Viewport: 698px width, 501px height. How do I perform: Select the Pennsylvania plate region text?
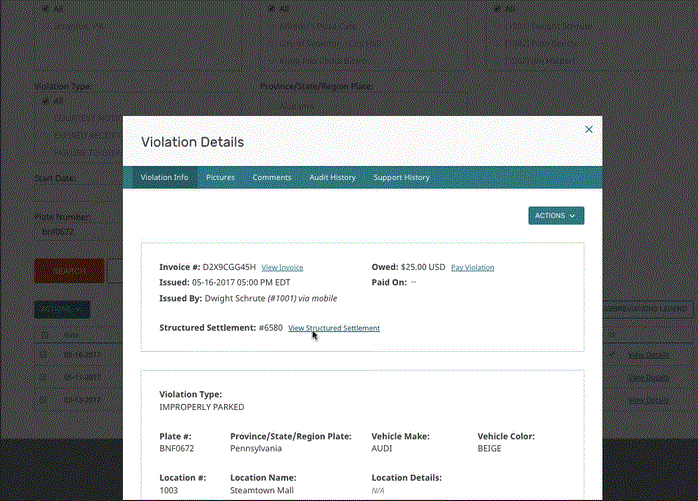click(256, 448)
